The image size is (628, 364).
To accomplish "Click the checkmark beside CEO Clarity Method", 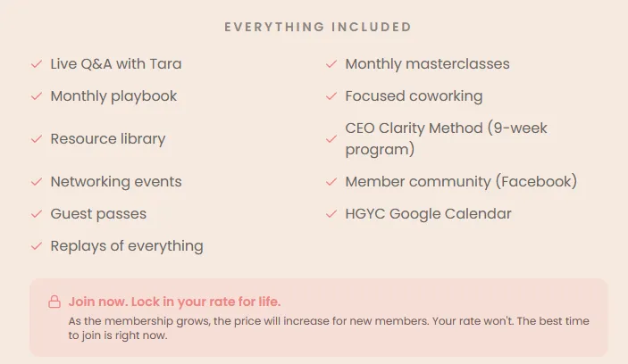I will pos(331,139).
